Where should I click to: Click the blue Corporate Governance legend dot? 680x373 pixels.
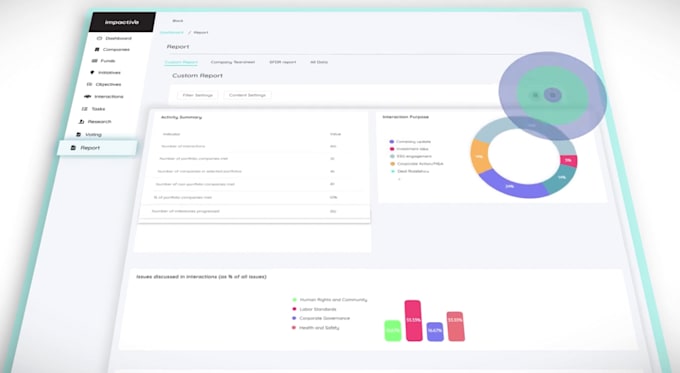(x=294, y=318)
